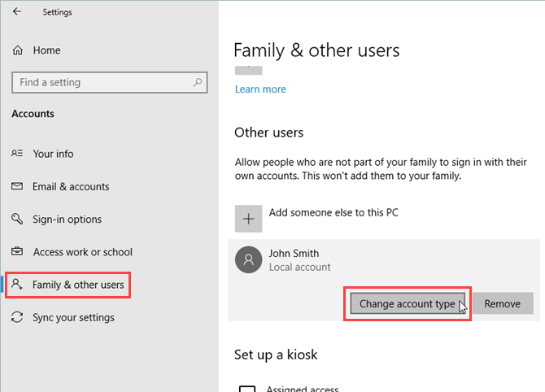This screenshot has width=545, height=392.
Task: Click the Home house icon
Action: tap(18, 50)
